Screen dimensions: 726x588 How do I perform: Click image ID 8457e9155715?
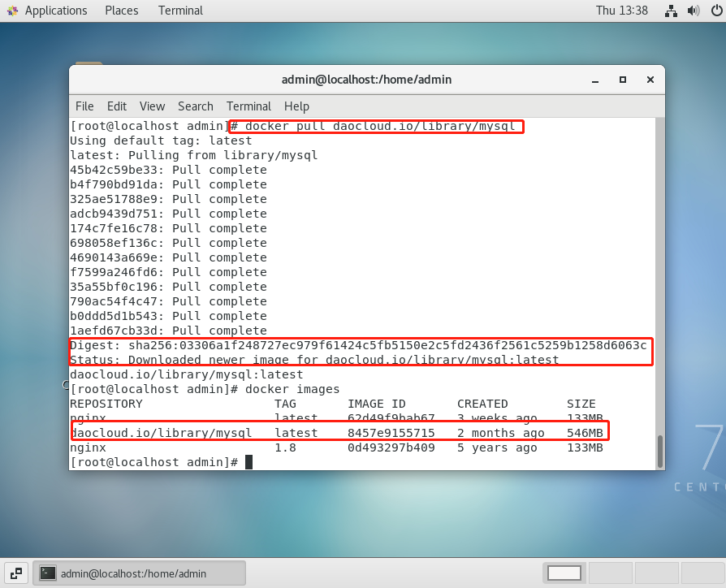click(391, 433)
